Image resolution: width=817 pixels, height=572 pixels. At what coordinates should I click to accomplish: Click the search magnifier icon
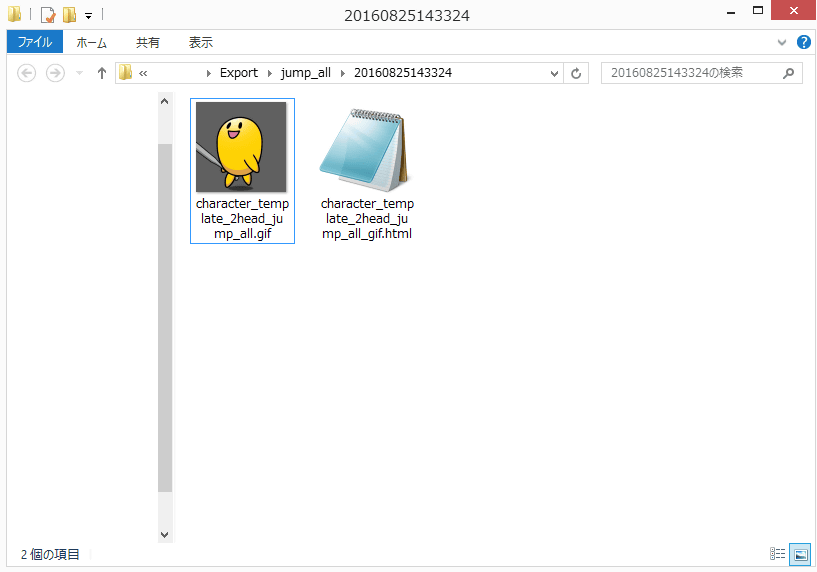(x=789, y=73)
